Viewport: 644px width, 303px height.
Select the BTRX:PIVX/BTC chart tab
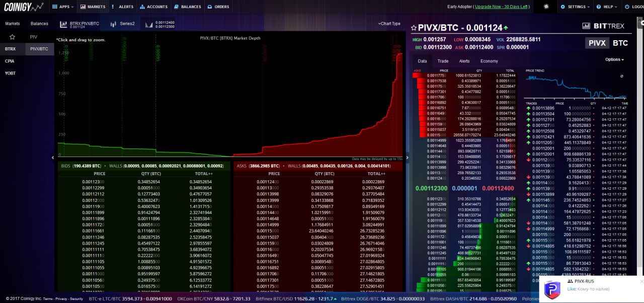point(79,24)
